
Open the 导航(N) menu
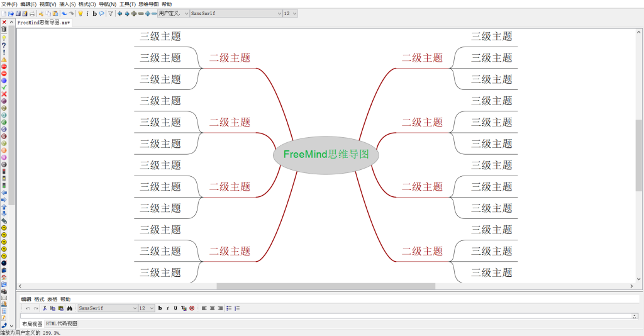108,4
